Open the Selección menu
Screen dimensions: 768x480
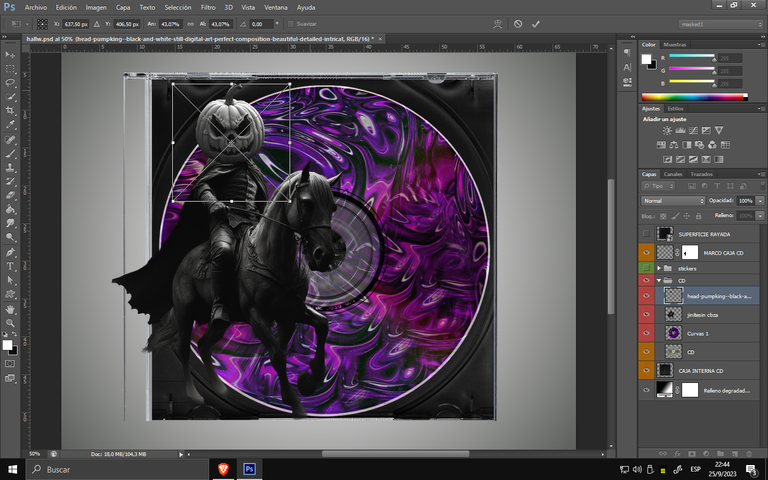point(178,7)
